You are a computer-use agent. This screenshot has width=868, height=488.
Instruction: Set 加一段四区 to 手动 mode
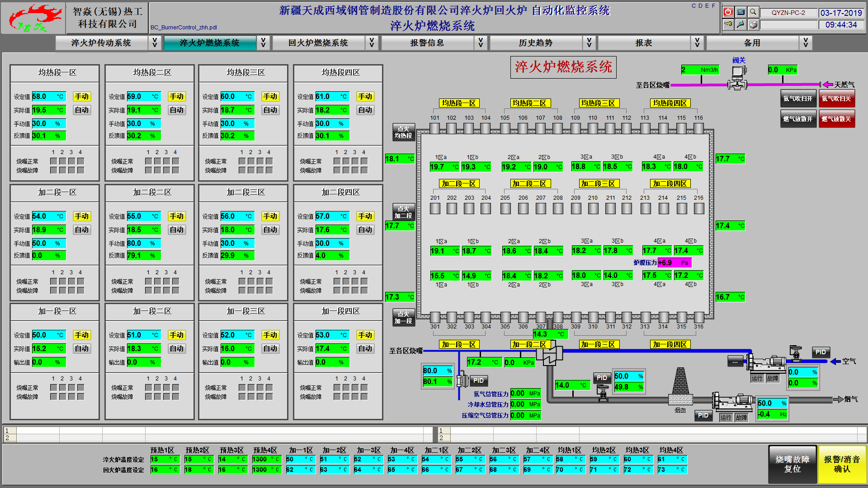[365, 335]
